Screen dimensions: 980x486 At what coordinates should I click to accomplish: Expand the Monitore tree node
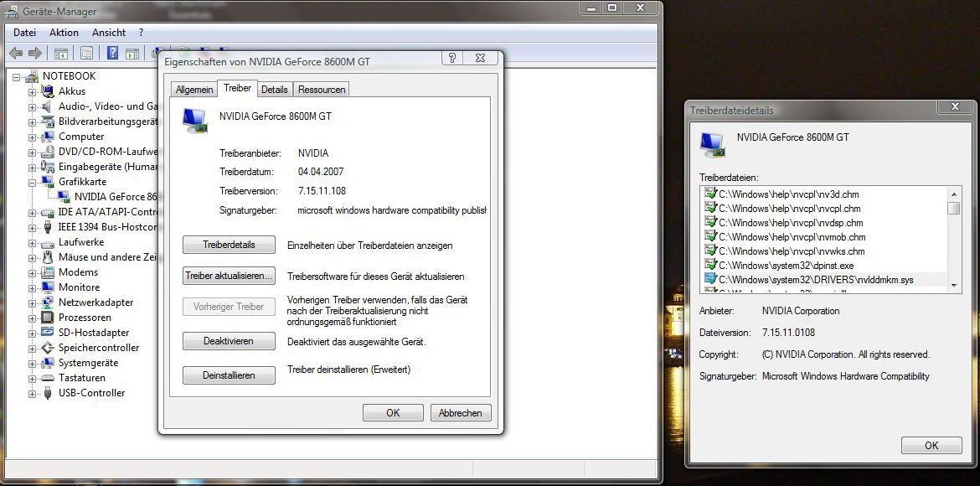32,287
